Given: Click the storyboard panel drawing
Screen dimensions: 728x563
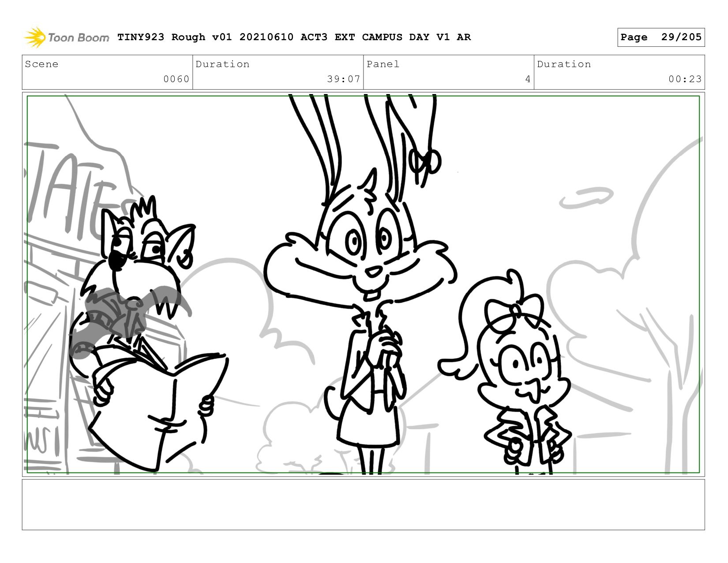Looking at the screenshot, I should 363,284.
